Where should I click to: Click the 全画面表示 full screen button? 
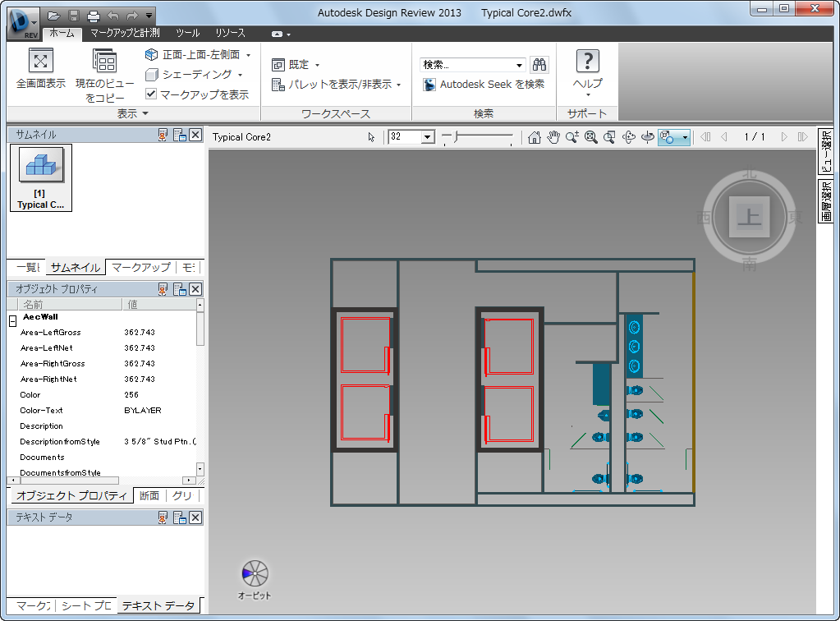41,68
